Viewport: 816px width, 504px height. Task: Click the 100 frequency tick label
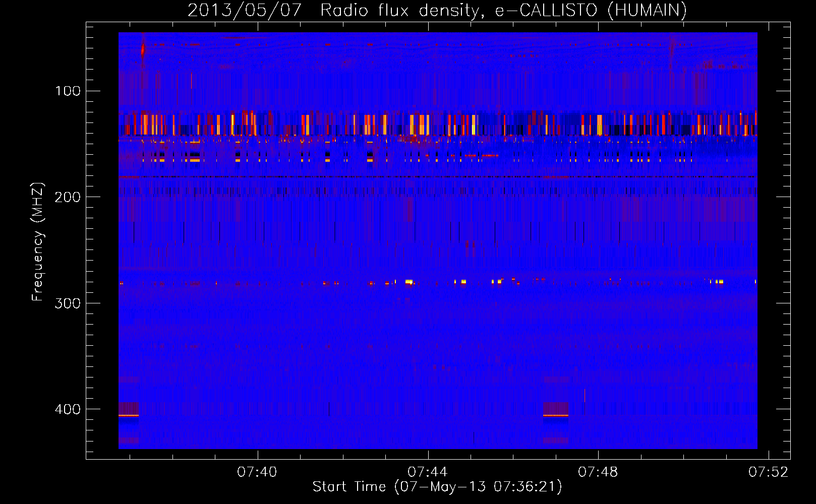tap(68, 91)
